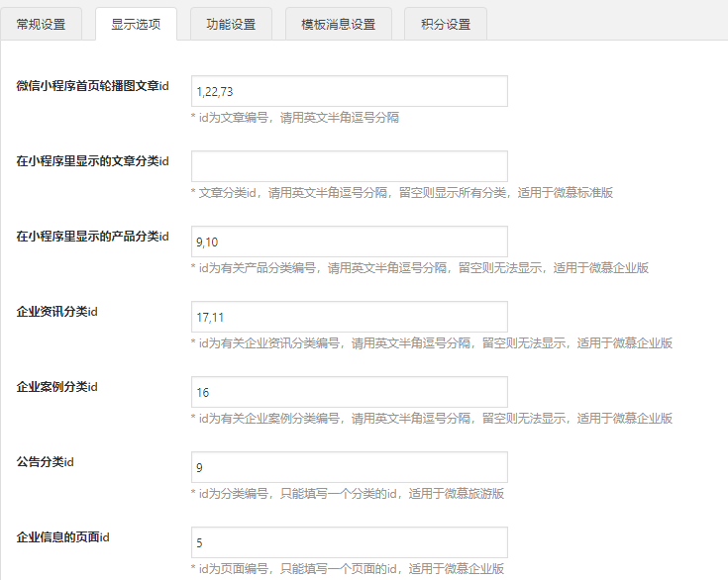Click the 企业信息的页面id field containing 5
This screenshot has width=728, height=580.
tap(349, 542)
